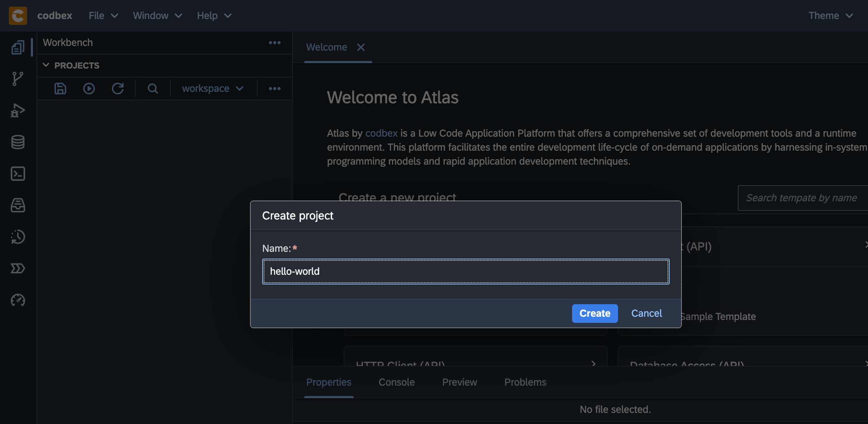Open the gauge monitoring sidebar icon

point(18,300)
